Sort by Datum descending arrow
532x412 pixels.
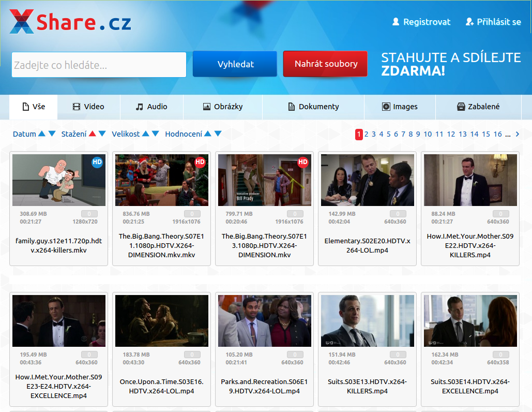52,134
